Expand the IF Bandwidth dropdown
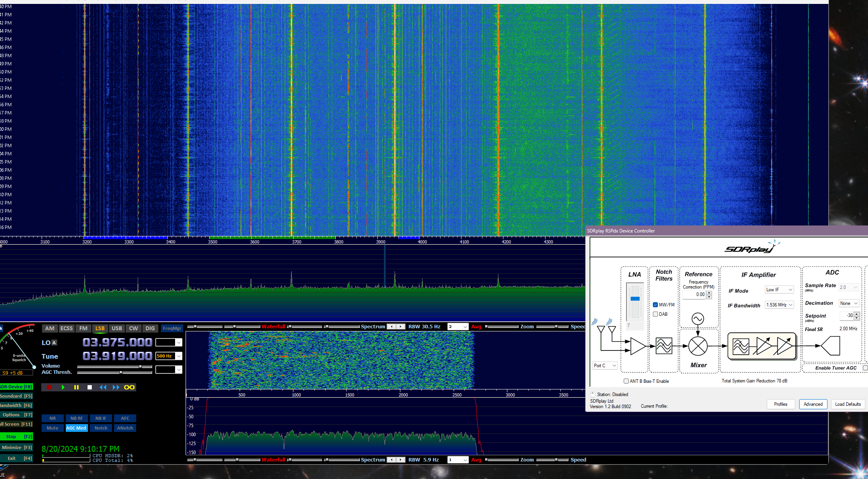This screenshot has height=479, width=868. 779,305
